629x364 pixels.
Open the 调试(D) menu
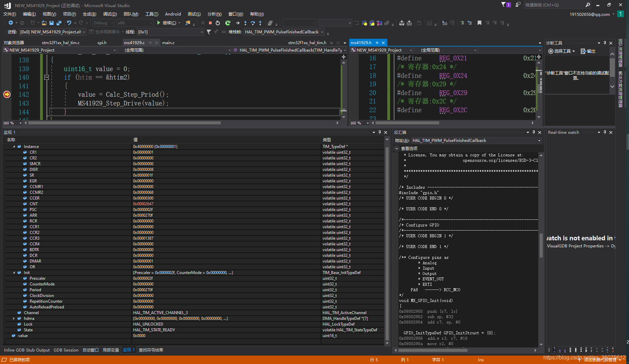(x=110, y=14)
